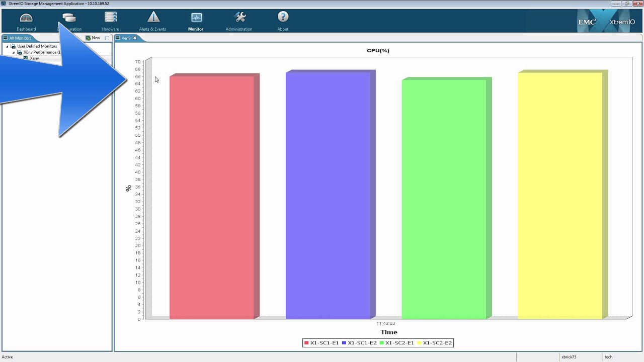Click the User Defined Monitors folder icon

coord(13,46)
